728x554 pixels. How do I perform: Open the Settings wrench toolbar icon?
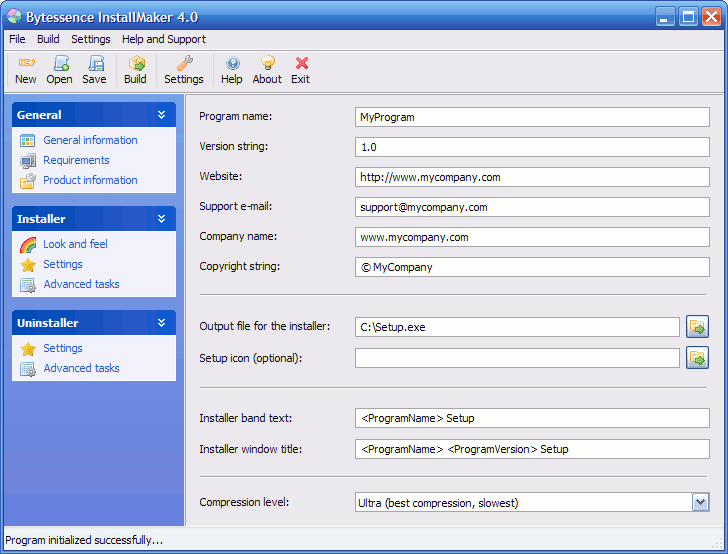184,64
